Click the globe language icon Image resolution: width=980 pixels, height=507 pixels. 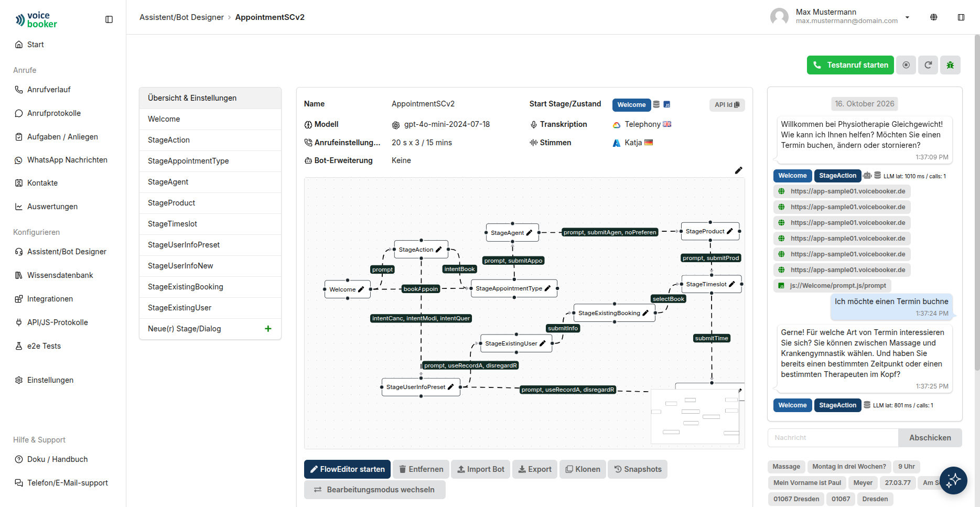[x=934, y=17]
